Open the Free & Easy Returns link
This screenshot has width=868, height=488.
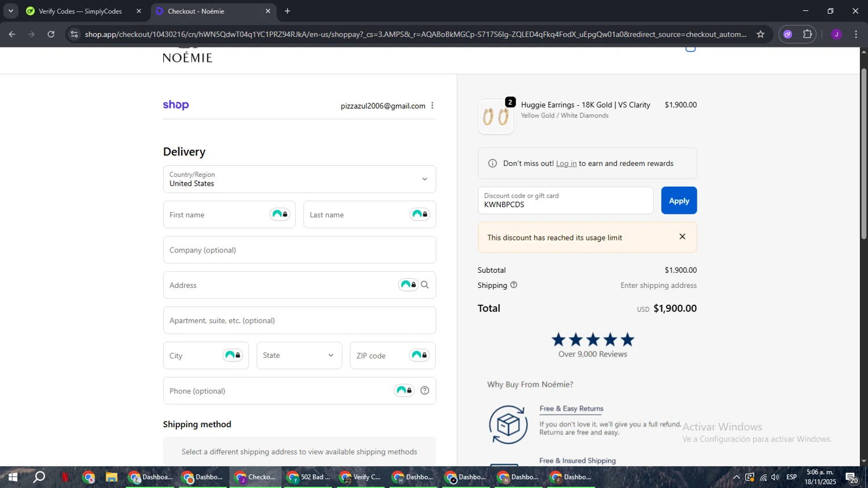pyautogui.click(x=571, y=409)
